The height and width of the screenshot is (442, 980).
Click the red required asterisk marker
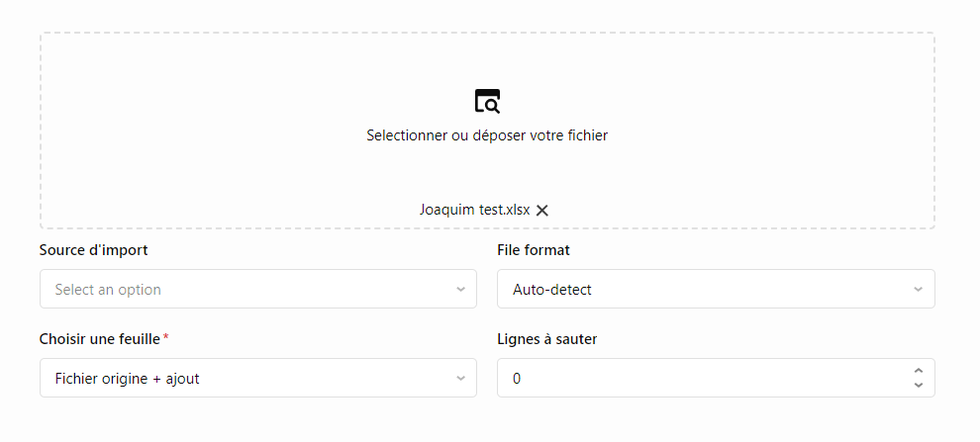click(166, 338)
